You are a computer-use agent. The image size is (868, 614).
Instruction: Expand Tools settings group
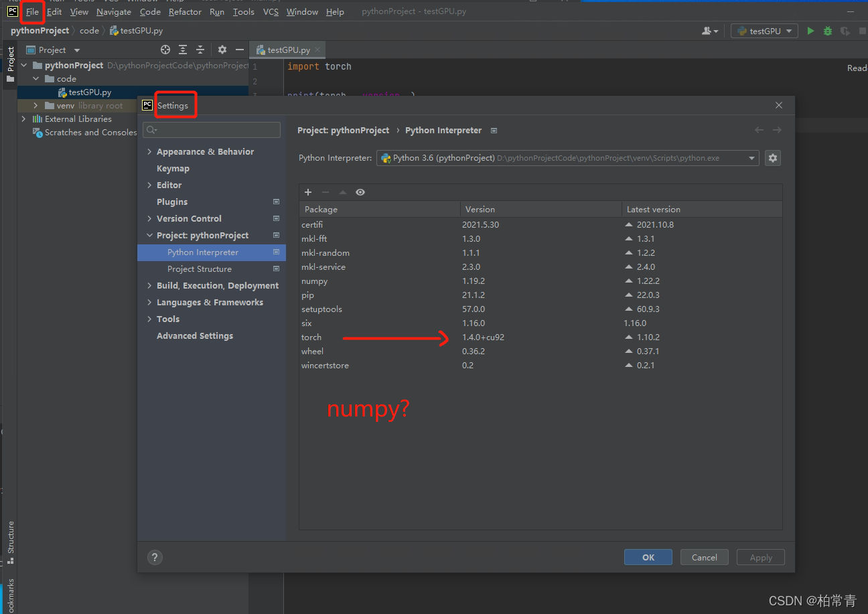coord(149,319)
